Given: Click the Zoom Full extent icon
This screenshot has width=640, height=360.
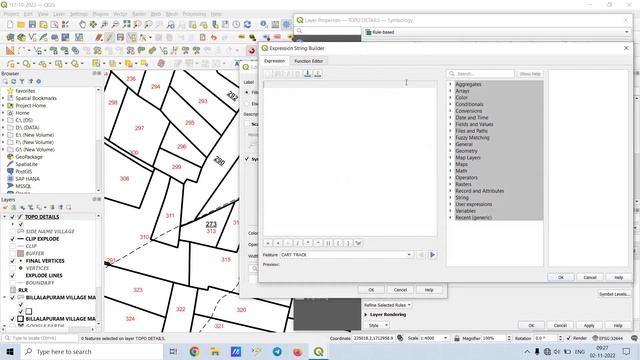Looking at the screenshot, I should point(127,25).
